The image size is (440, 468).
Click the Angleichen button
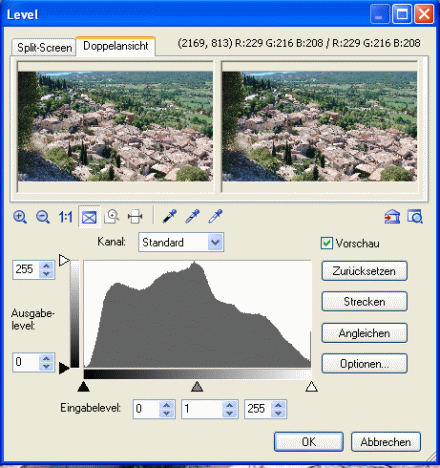click(x=364, y=333)
